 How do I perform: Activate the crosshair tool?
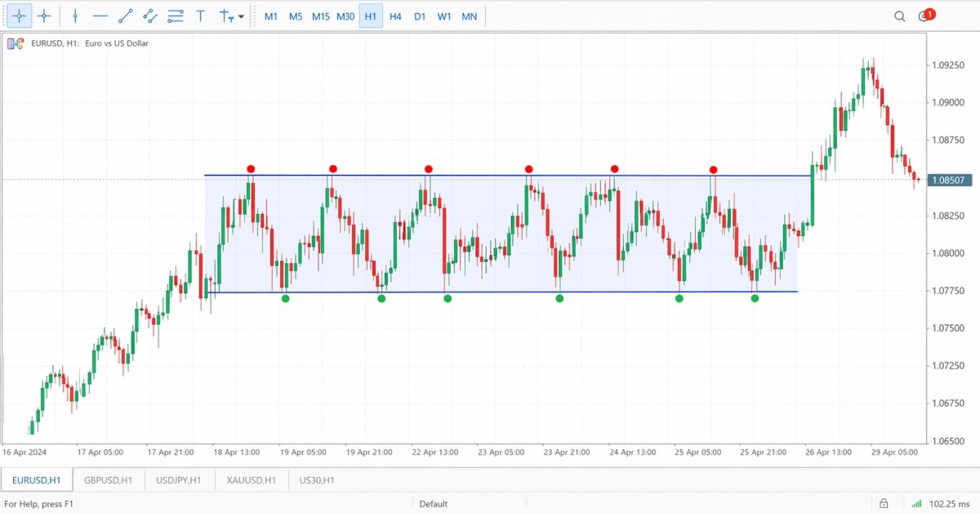coord(44,16)
